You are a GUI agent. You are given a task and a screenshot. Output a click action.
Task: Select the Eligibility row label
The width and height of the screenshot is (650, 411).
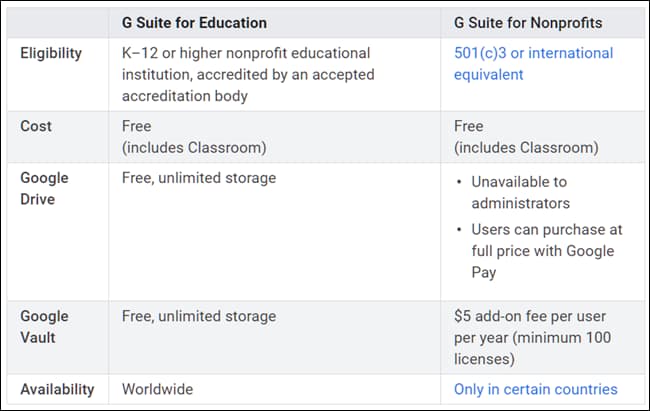(x=51, y=52)
